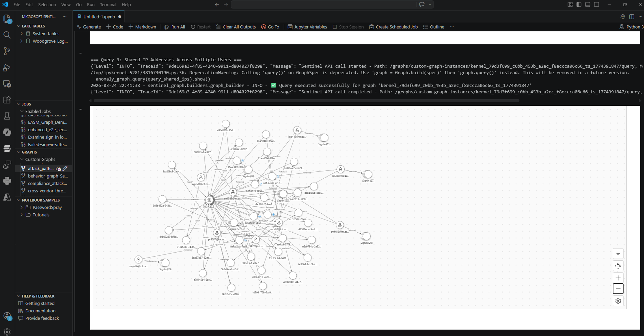Viewport: 644px width, 336px height.
Task: Select the Python extension icon
Action: pos(7,181)
